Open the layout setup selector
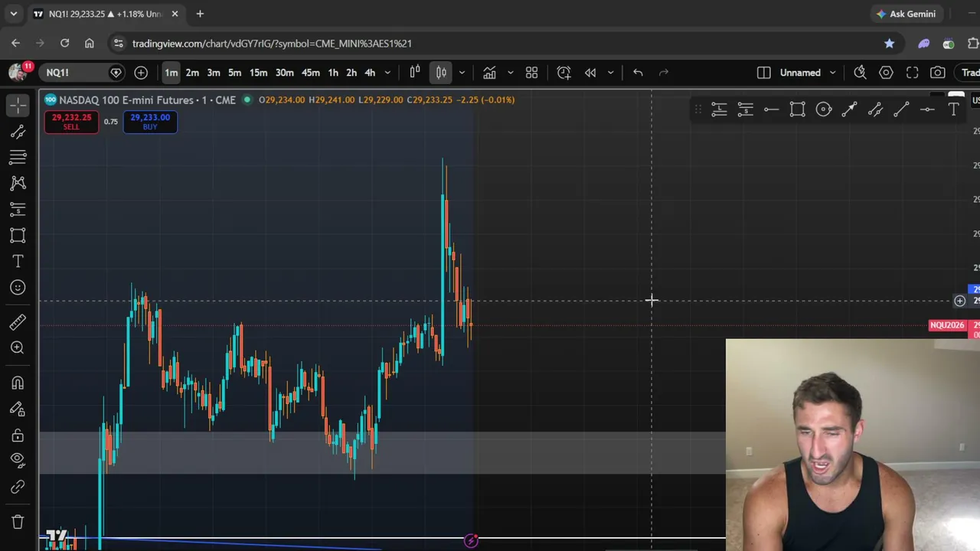The width and height of the screenshot is (980, 551). point(763,73)
